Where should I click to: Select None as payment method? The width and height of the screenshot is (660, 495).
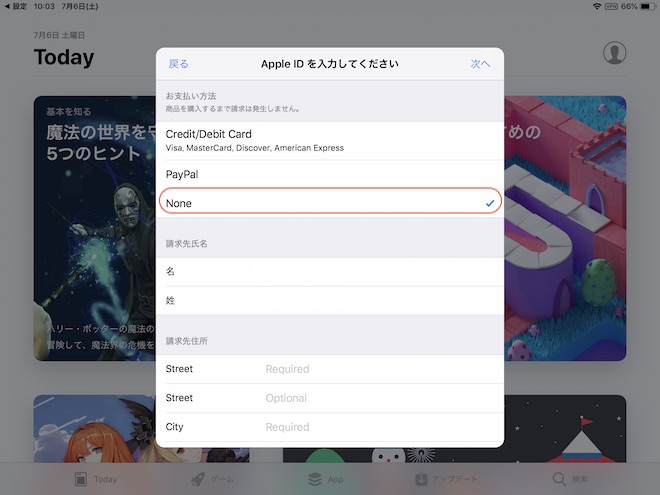pos(330,203)
